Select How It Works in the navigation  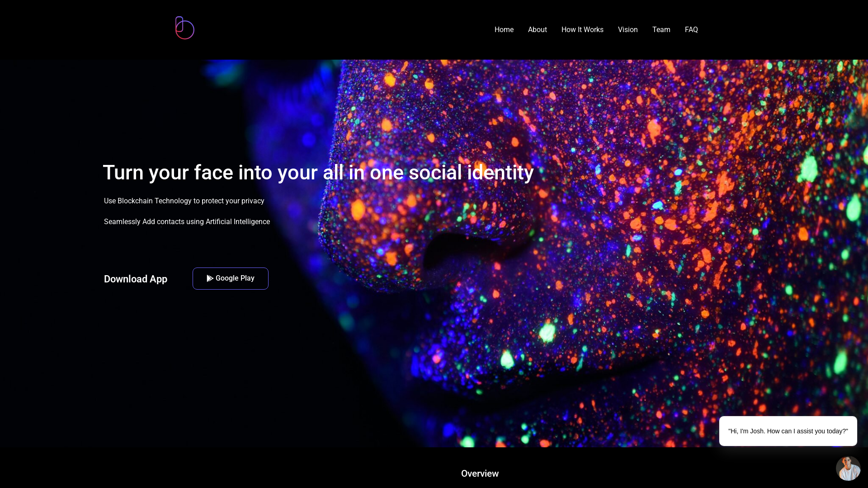[x=582, y=30]
